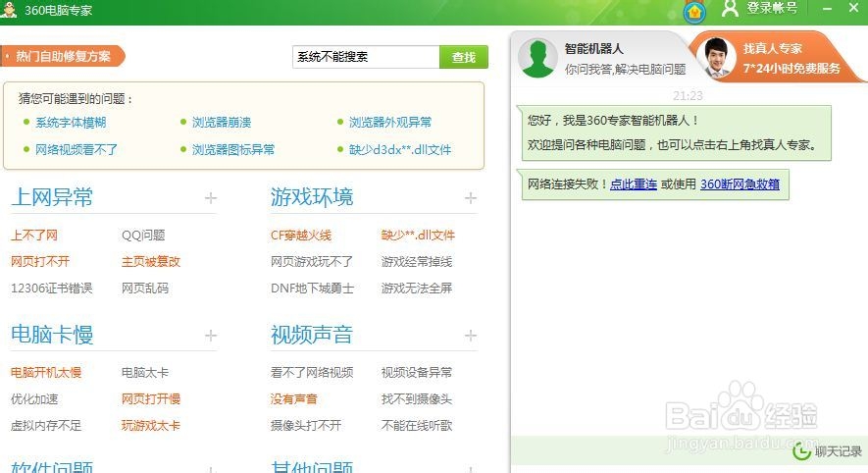Switch to 智能机器人 tab
868x473 pixels.
600,58
